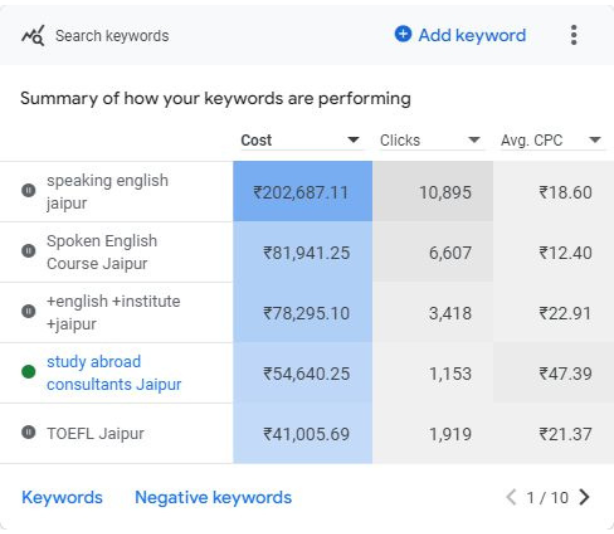614x534 pixels.
Task: Go to previous page of keywords
Action: (511, 497)
